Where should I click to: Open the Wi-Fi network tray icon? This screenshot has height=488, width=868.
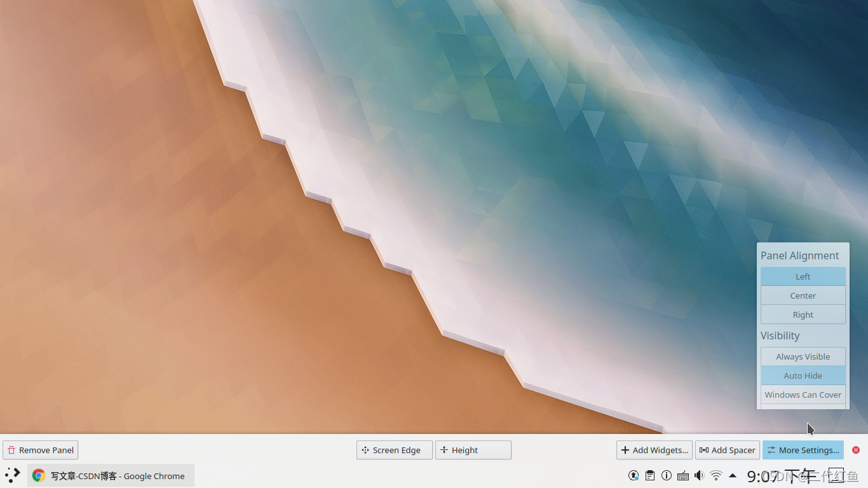pos(716,475)
